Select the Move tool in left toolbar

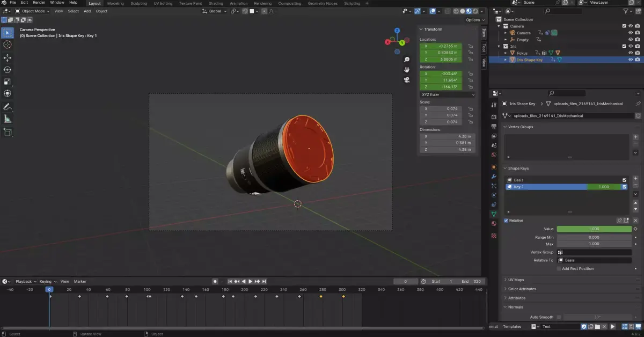8,57
